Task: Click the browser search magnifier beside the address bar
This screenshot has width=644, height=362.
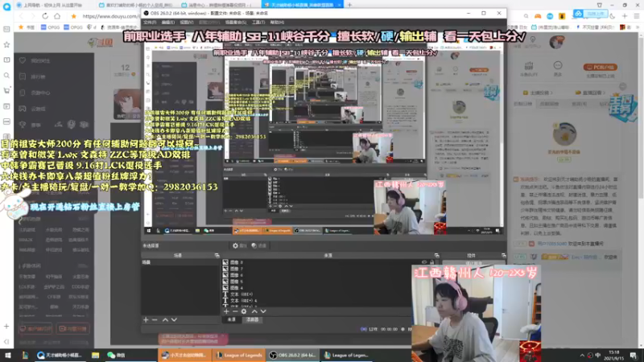Action: pyautogui.click(x=526, y=16)
